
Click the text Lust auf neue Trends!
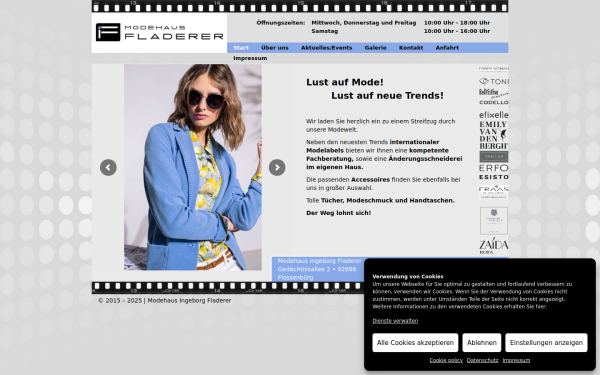[387, 96]
